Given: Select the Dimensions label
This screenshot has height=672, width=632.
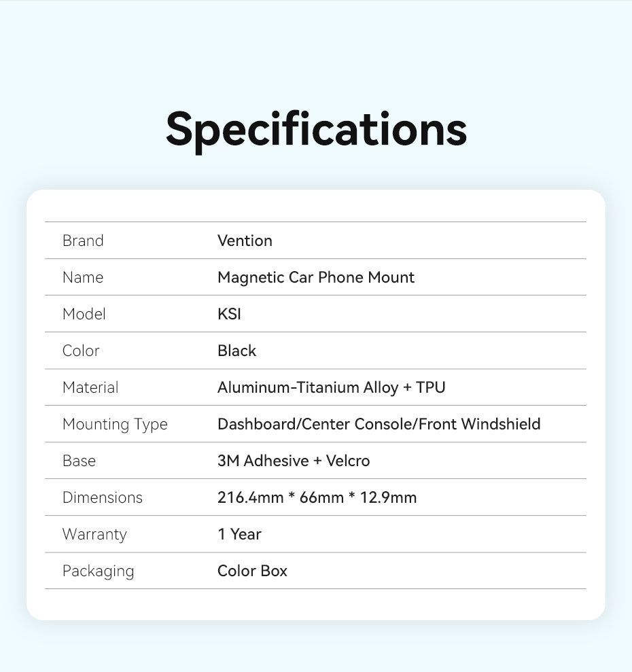Looking at the screenshot, I should tap(103, 497).
